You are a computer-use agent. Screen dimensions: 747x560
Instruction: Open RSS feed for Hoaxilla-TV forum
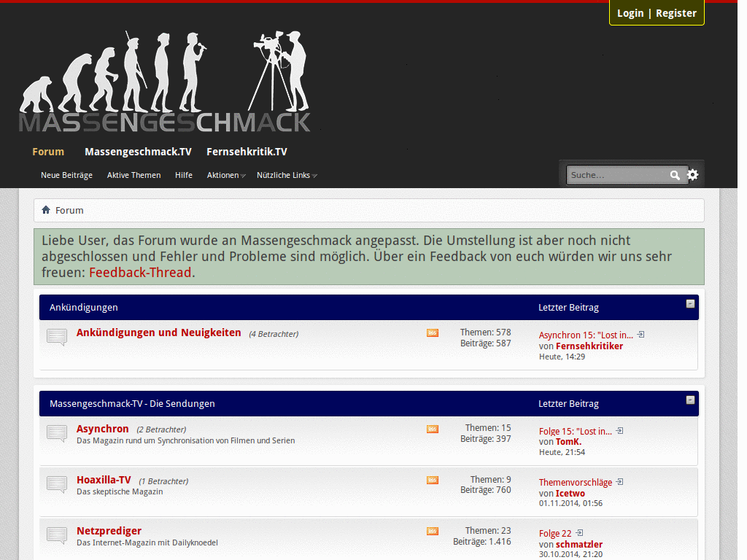[433, 480]
